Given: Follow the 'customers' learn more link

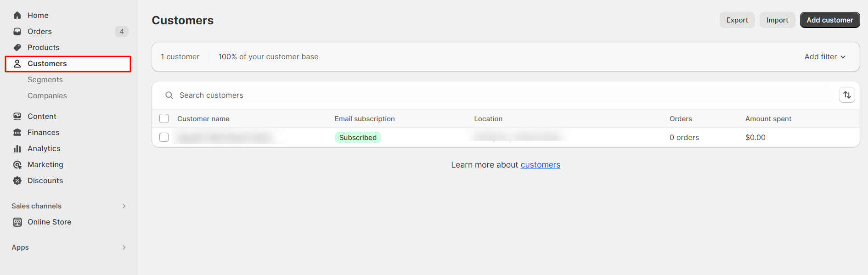Looking at the screenshot, I should pos(540,165).
